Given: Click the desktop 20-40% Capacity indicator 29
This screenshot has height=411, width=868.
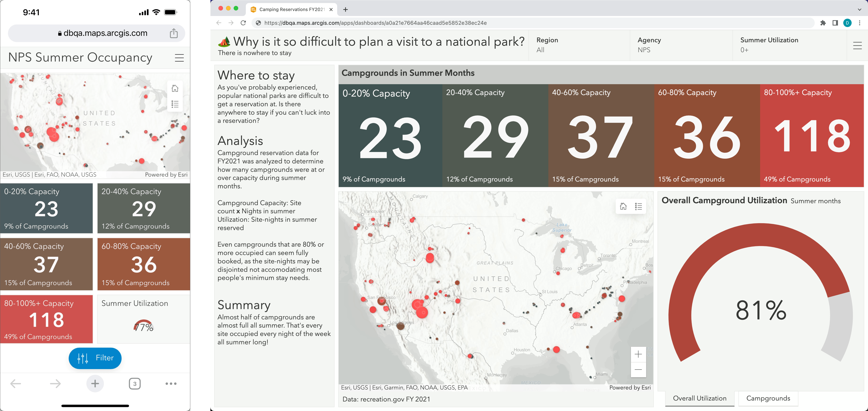Looking at the screenshot, I should (x=495, y=136).
